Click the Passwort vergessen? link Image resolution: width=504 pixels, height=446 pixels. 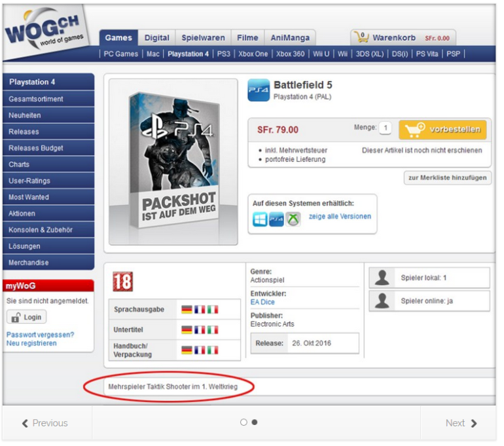point(40,335)
